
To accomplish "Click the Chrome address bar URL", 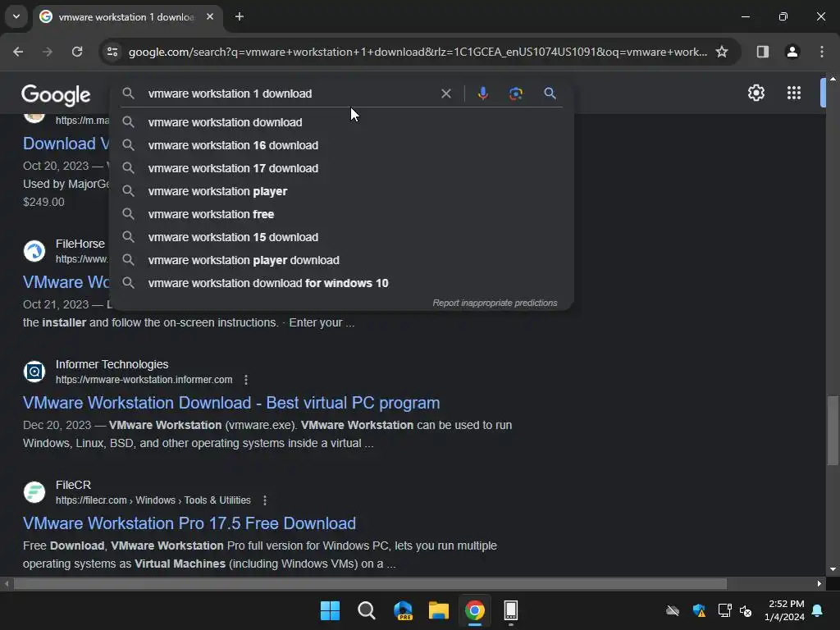I will click(418, 52).
